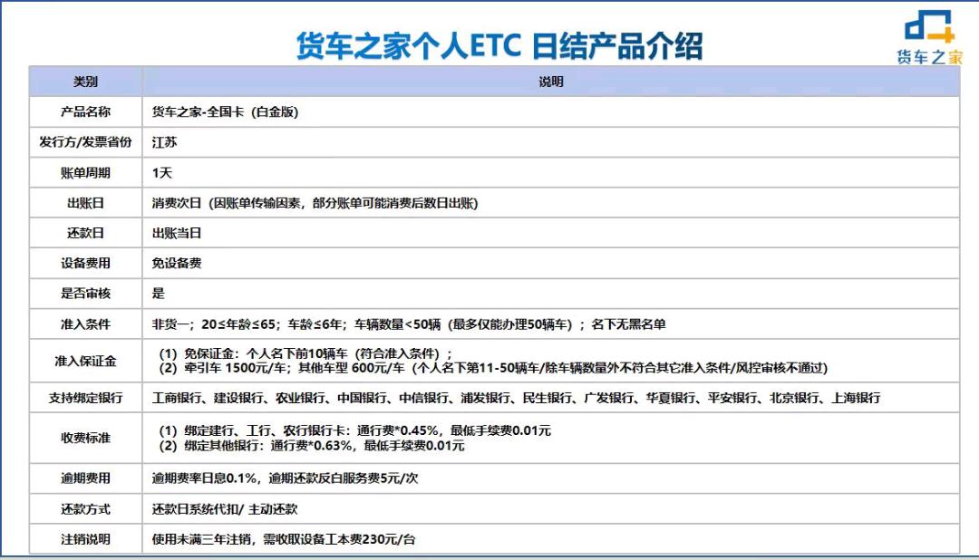Select the value 出账当日
Viewport: 979px width, 560px height.
click(x=177, y=233)
